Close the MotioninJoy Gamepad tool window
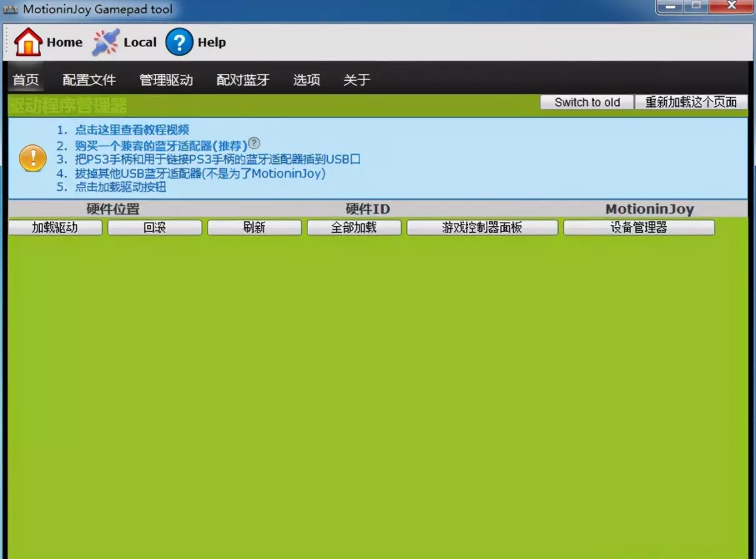The width and height of the screenshot is (756, 559). point(731,6)
